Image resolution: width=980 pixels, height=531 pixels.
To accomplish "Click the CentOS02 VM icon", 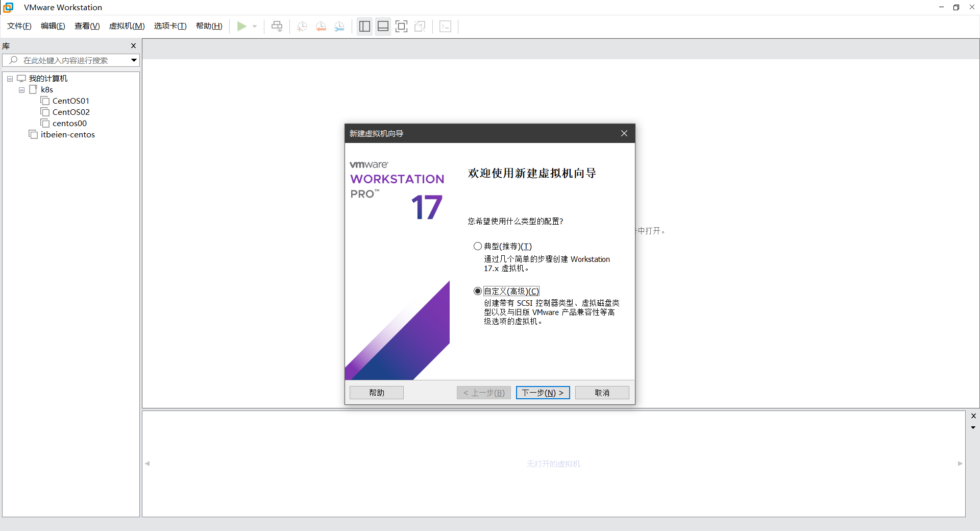I will pos(45,112).
